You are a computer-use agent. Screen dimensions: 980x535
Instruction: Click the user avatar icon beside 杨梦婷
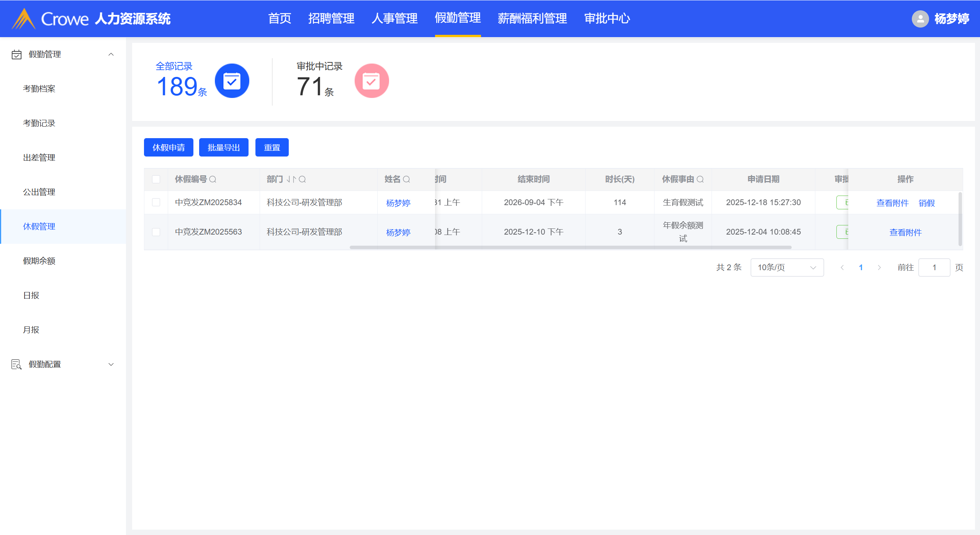920,19
